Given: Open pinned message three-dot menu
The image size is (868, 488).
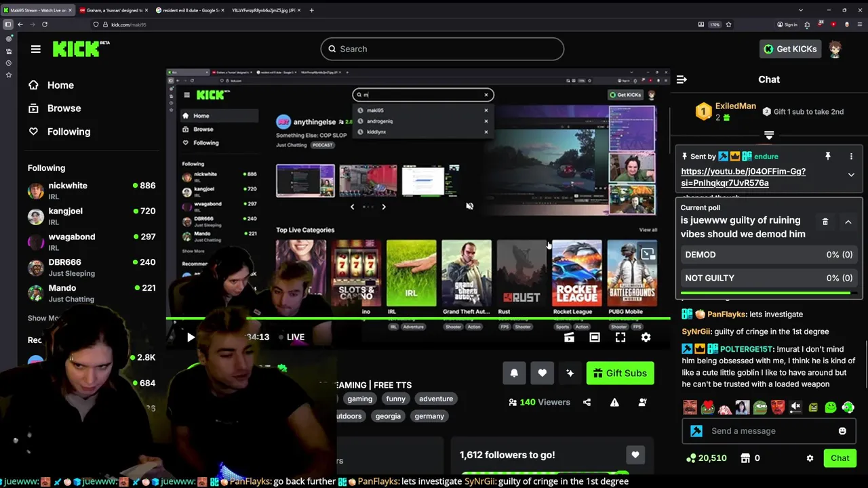Looking at the screenshot, I should click(x=851, y=157).
